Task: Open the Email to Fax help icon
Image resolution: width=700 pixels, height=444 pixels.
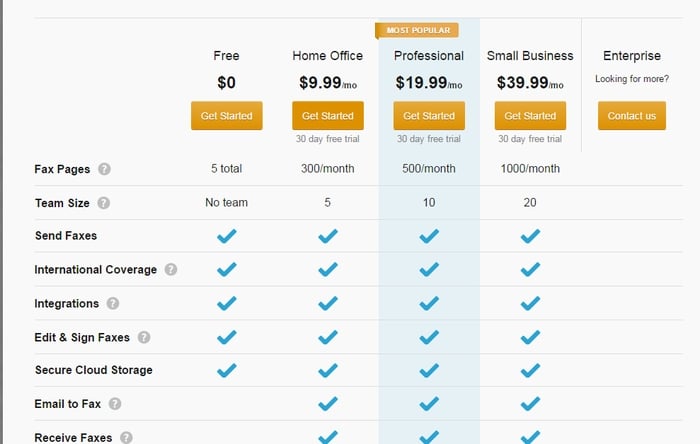Action: (x=115, y=404)
